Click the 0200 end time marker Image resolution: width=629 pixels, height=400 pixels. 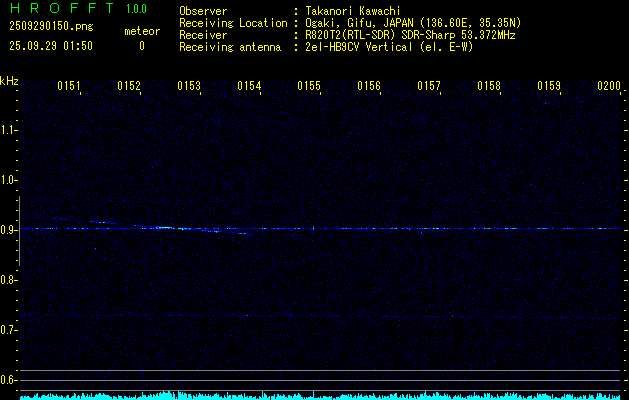coord(609,87)
